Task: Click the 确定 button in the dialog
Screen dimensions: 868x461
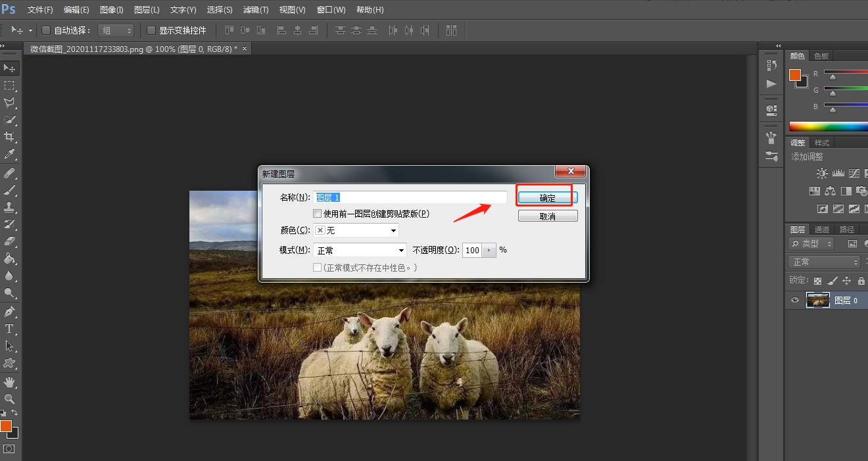Action: pyautogui.click(x=546, y=197)
